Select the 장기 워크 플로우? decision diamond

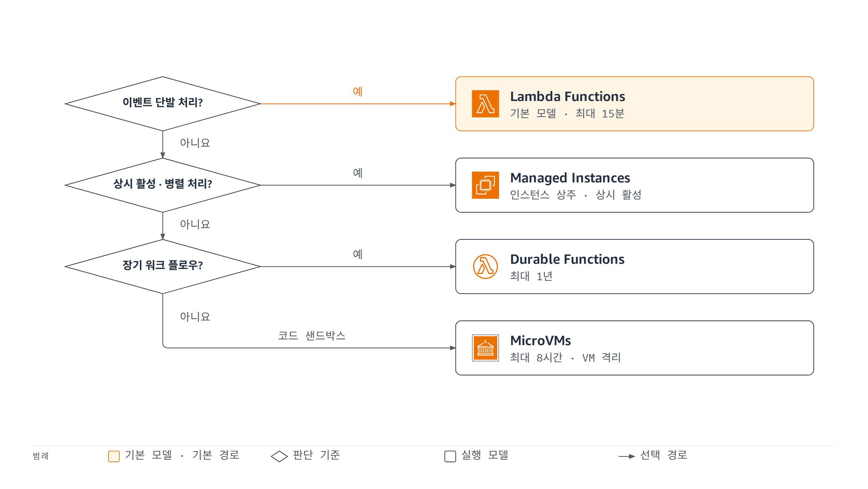pyautogui.click(x=163, y=267)
